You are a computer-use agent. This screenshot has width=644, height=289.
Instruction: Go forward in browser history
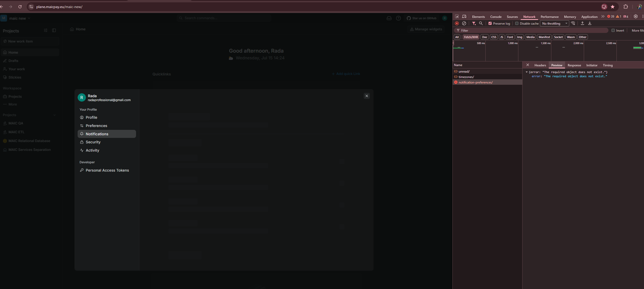tap(11, 7)
